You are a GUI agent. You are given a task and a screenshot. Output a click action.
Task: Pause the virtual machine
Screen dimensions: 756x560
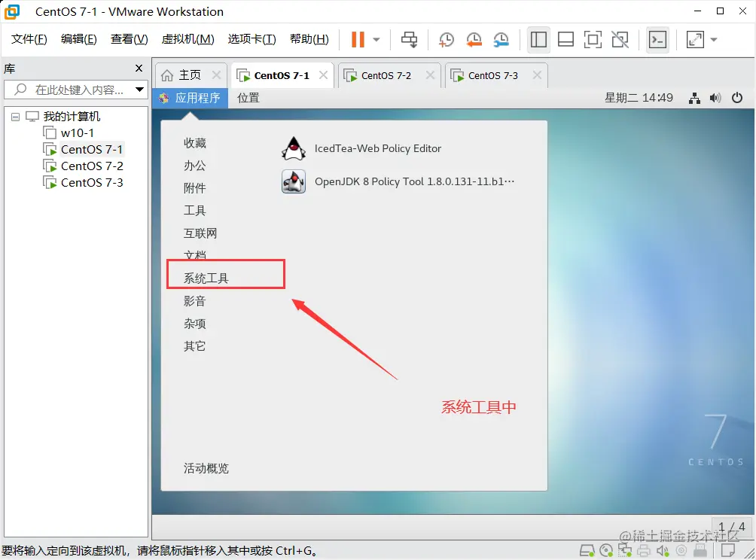(358, 40)
